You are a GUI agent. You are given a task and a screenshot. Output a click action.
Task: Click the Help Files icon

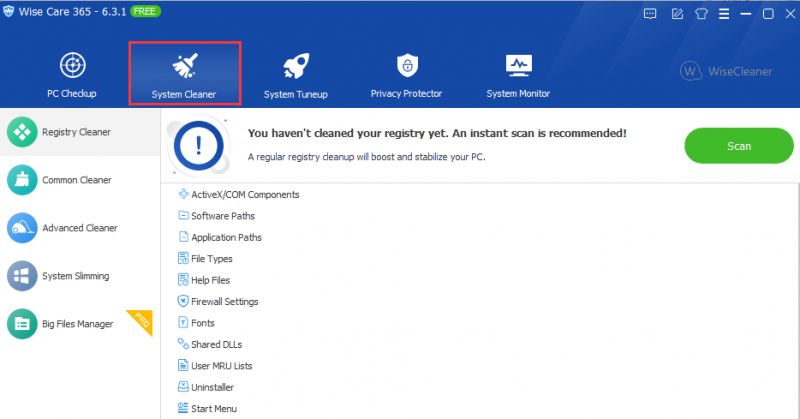(x=183, y=280)
